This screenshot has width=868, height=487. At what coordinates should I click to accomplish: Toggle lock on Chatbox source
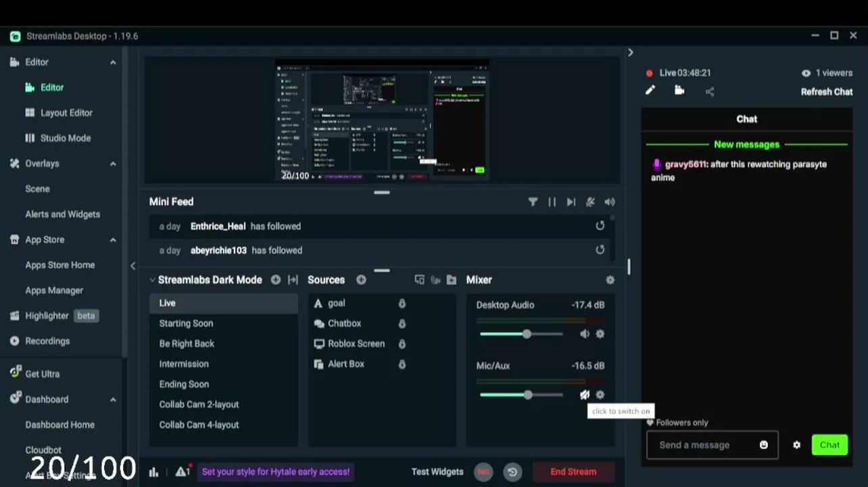[x=402, y=324]
